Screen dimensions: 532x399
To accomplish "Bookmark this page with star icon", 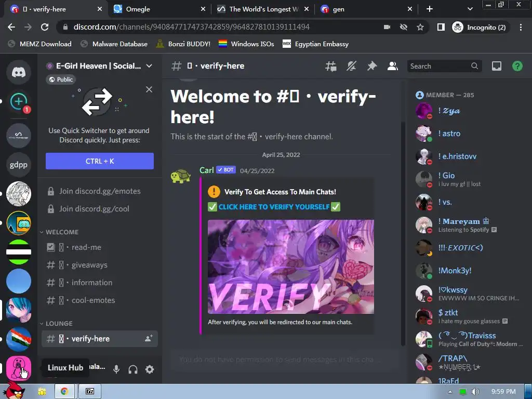I will pyautogui.click(x=420, y=27).
